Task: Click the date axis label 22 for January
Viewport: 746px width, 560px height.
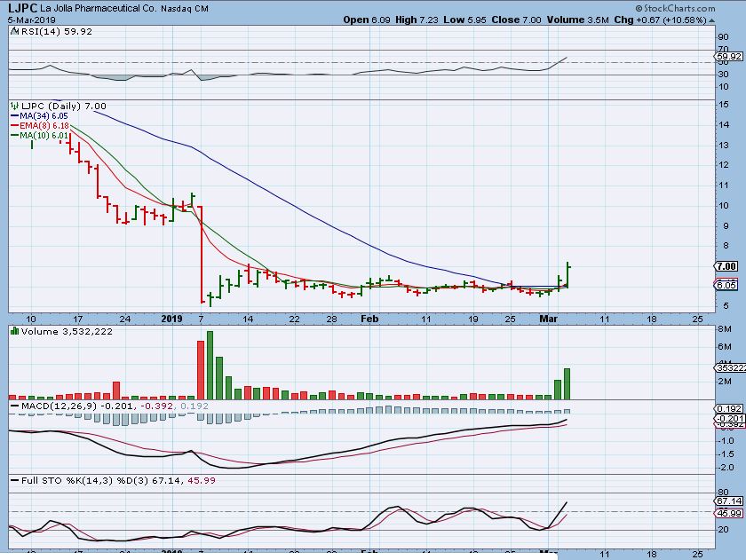Action: point(295,319)
